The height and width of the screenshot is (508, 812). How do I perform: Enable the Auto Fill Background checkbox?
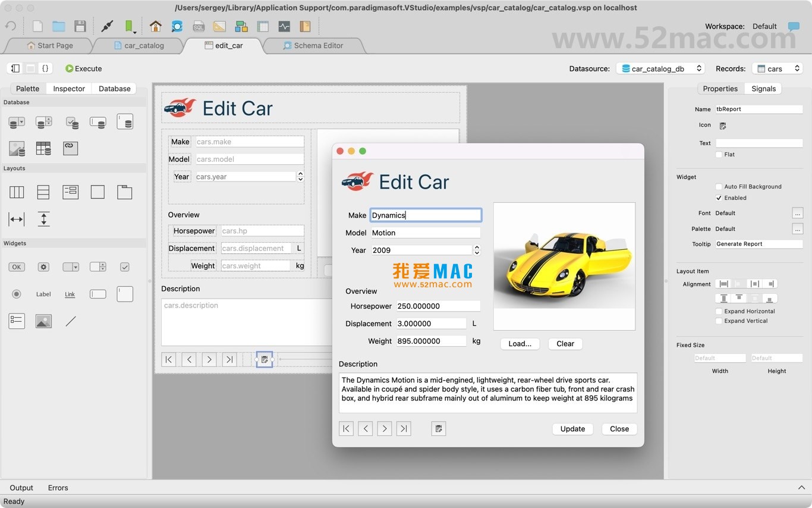point(719,187)
